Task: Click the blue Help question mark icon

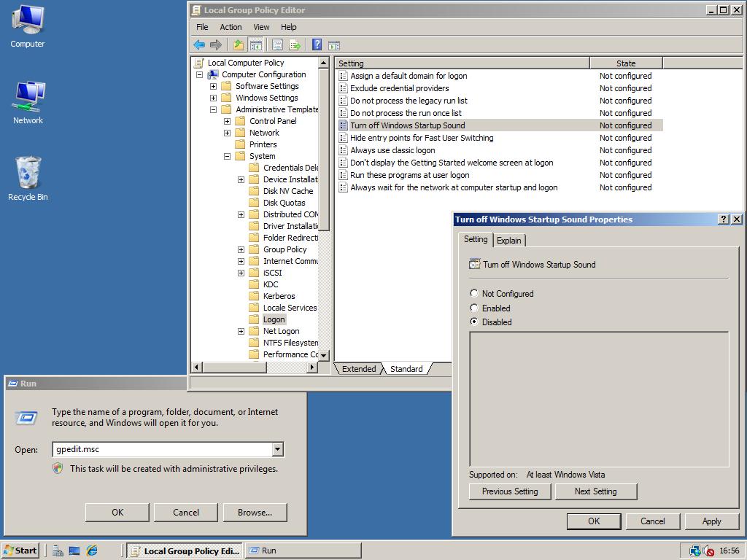Action: point(317,44)
